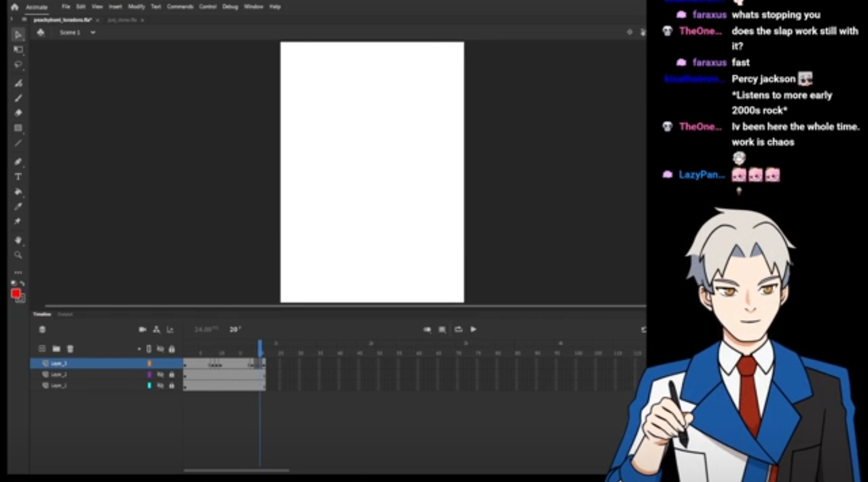Switch to the Output panel tab
This screenshot has height=482, width=868.
coord(65,315)
